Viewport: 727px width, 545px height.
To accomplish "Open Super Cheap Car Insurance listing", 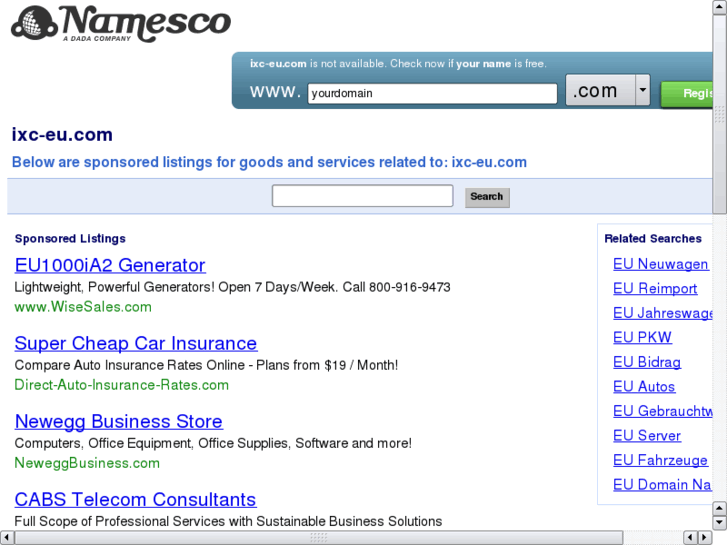I will pyautogui.click(x=136, y=343).
